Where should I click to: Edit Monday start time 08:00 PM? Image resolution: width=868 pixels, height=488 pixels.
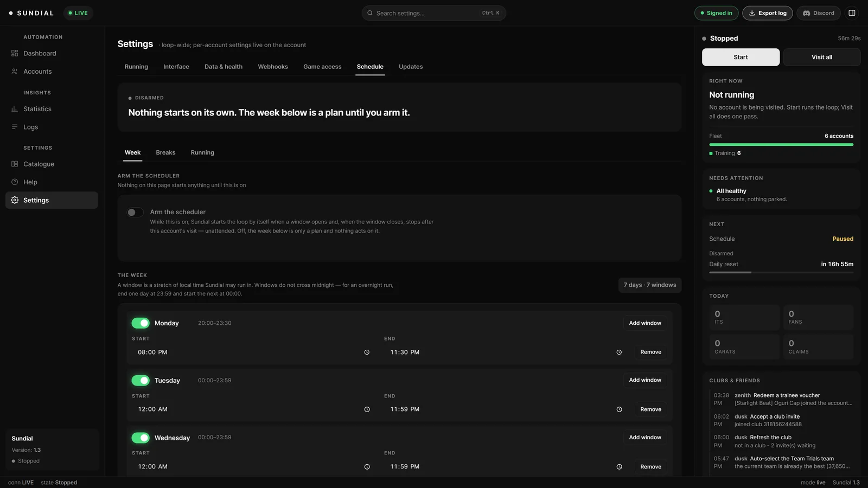point(253,352)
